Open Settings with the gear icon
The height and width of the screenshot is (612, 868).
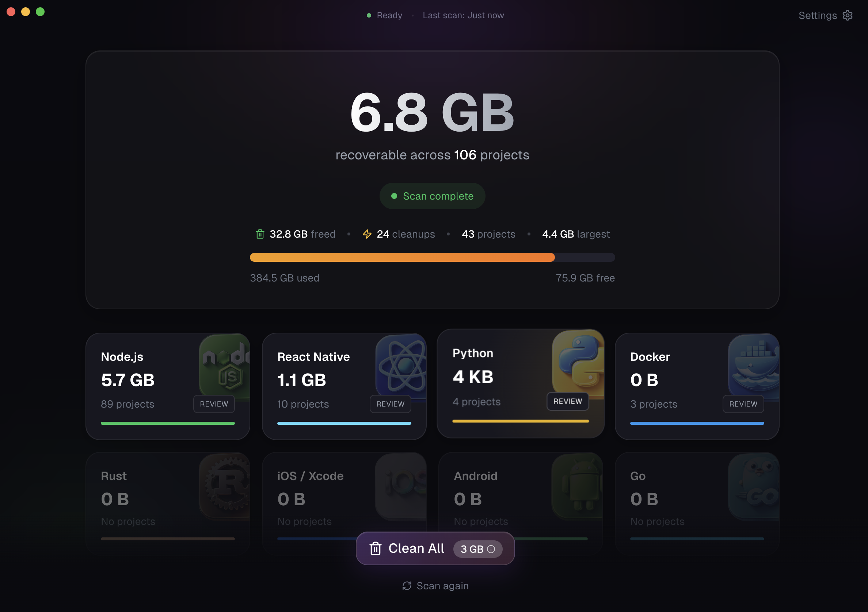[848, 15]
